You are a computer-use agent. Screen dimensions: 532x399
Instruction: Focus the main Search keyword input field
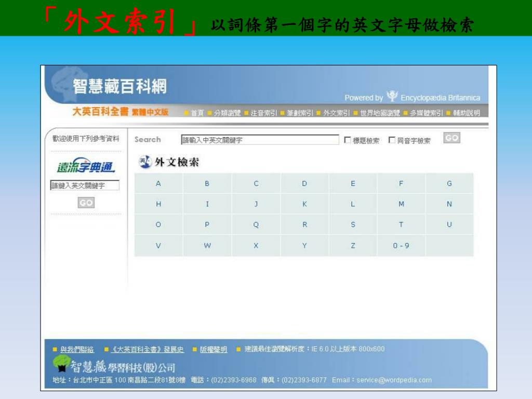(260, 140)
